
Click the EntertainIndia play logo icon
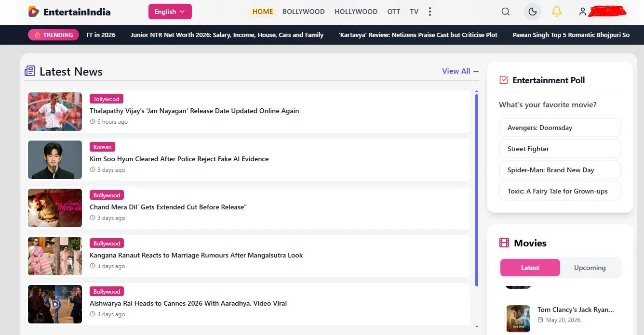(x=33, y=12)
